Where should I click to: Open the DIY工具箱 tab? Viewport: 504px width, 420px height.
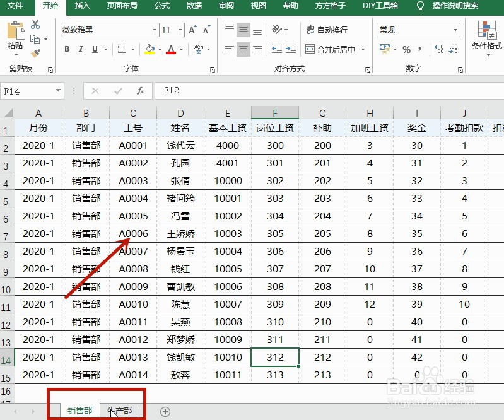tap(380, 6)
